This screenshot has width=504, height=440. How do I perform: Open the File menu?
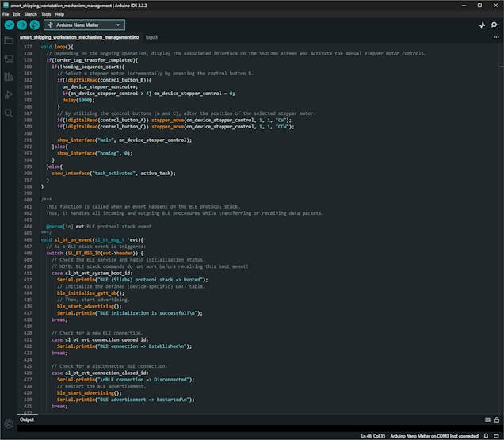click(x=6, y=14)
